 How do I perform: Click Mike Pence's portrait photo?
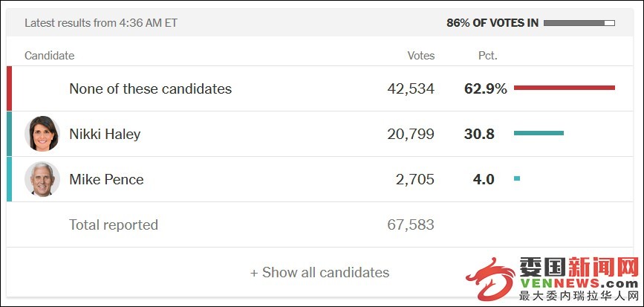42,179
